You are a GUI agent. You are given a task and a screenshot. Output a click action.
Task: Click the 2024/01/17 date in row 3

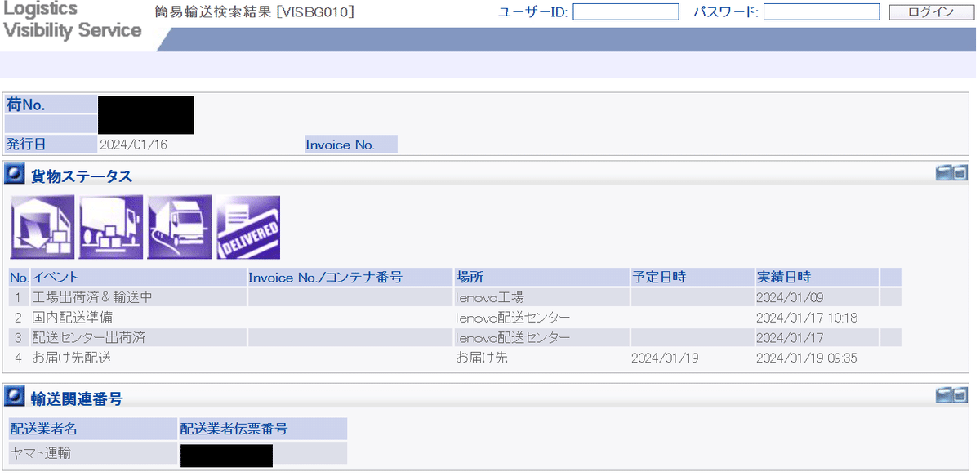pos(790,338)
